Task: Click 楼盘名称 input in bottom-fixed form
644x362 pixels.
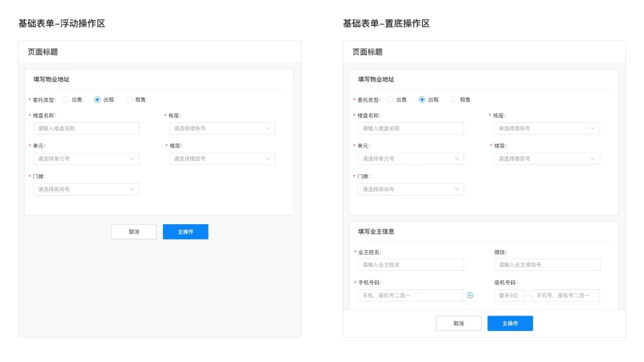Action: coord(411,128)
